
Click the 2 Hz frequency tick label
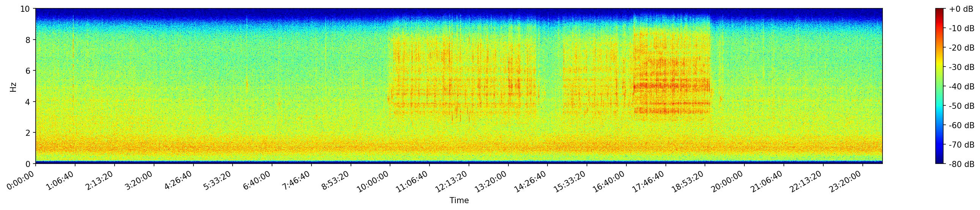(28, 133)
